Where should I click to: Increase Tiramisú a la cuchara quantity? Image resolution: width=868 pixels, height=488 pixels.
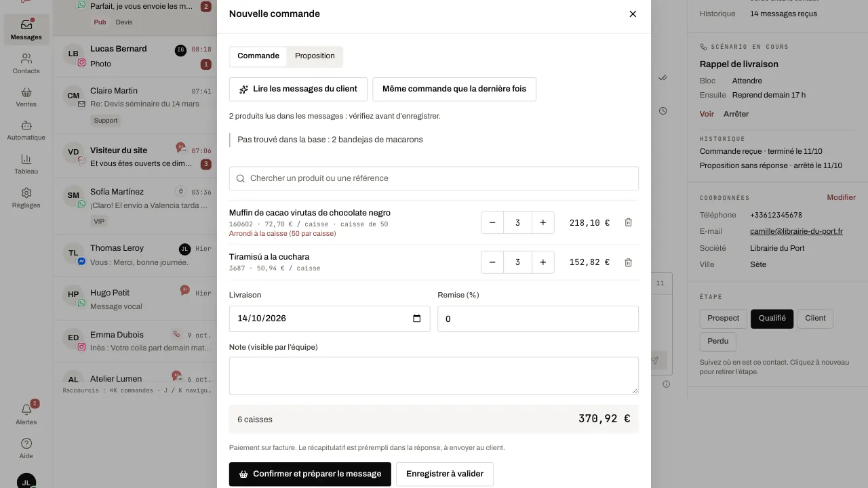pos(543,262)
